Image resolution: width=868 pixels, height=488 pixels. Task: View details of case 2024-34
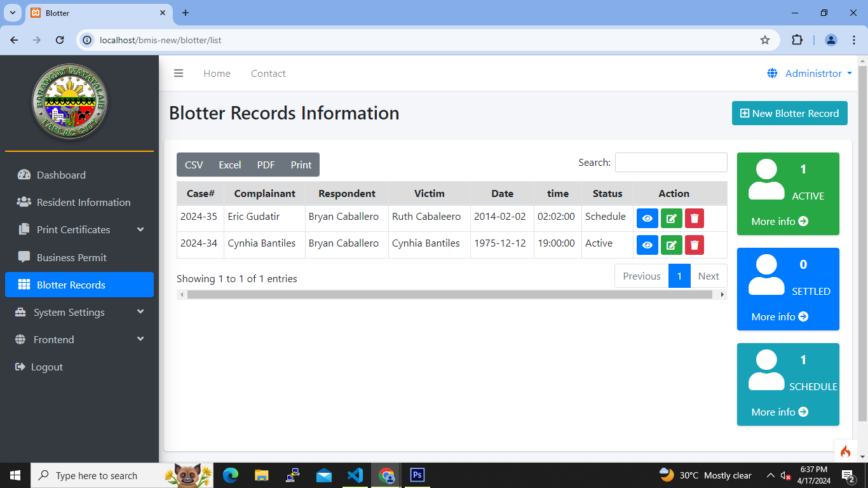pos(647,245)
